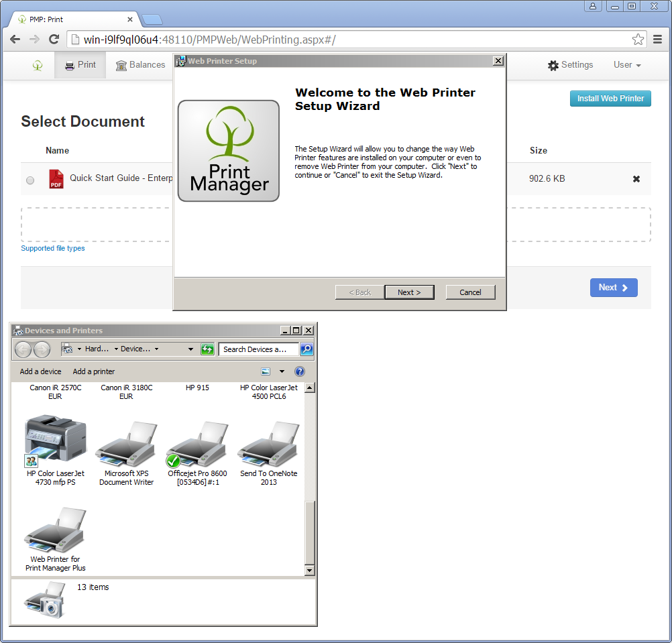The width and height of the screenshot is (672, 643).
Task: Click the search magnifier in Devices window
Action: pyautogui.click(x=306, y=349)
